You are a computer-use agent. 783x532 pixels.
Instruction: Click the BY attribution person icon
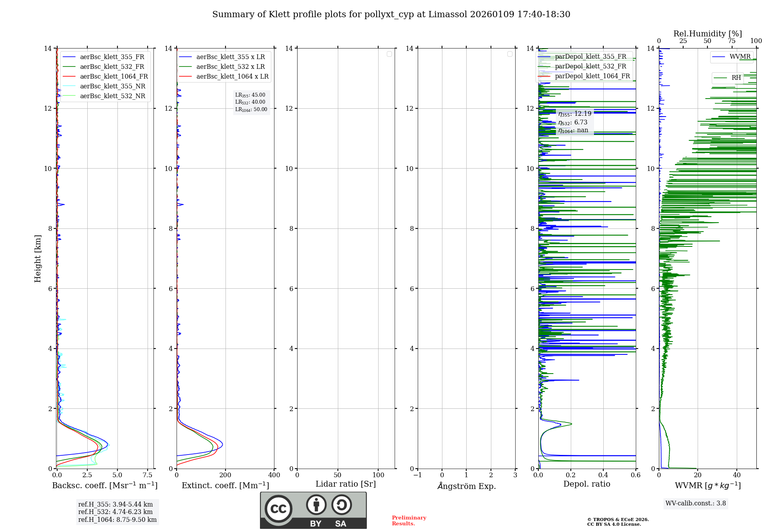[x=316, y=505]
